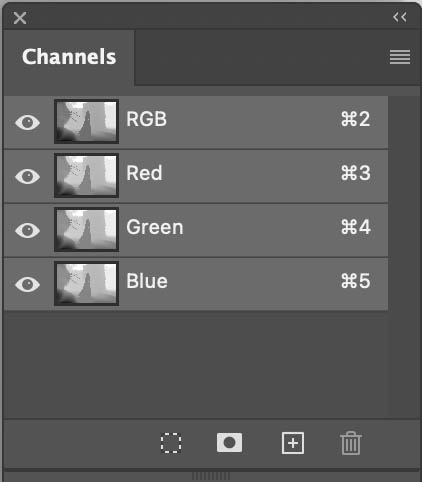The image size is (422, 482).
Task: Load channel as selection dotted circle icon
Action: tap(171, 443)
